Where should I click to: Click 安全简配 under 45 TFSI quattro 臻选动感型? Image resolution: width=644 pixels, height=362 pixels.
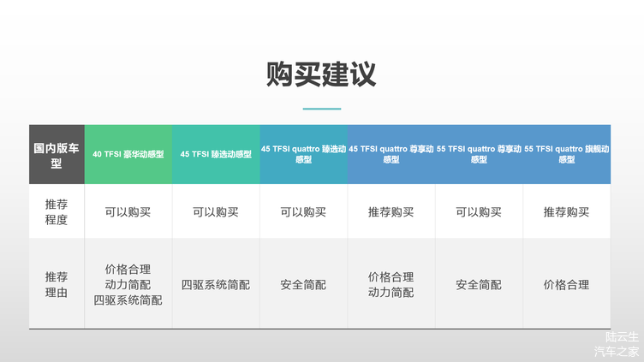tap(303, 285)
